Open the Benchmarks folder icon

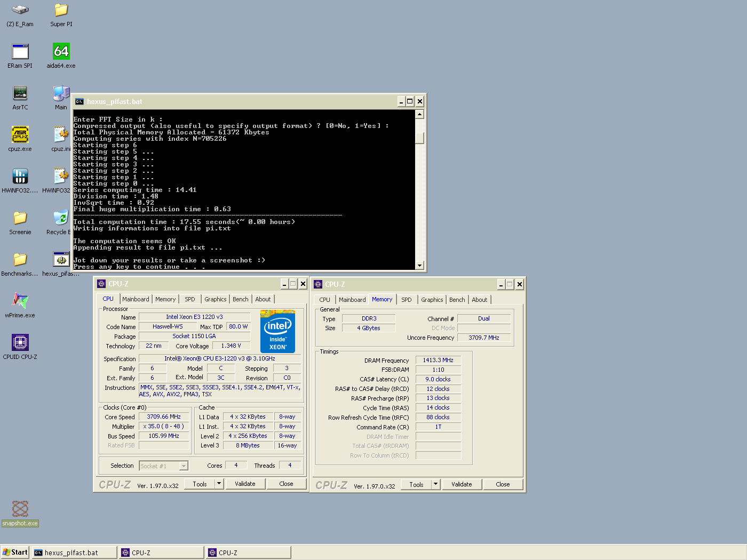[x=20, y=259]
